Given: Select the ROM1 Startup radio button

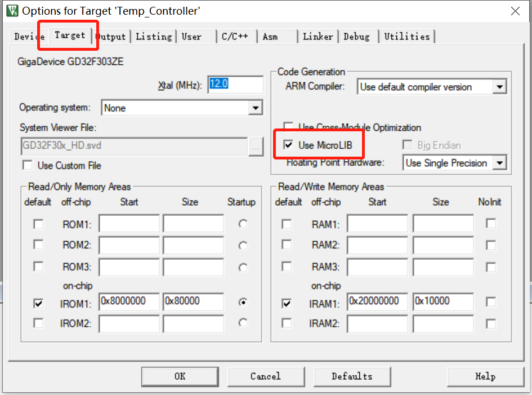Looking at the screenshot, I should pyautogui.click(x=242, y=223).
